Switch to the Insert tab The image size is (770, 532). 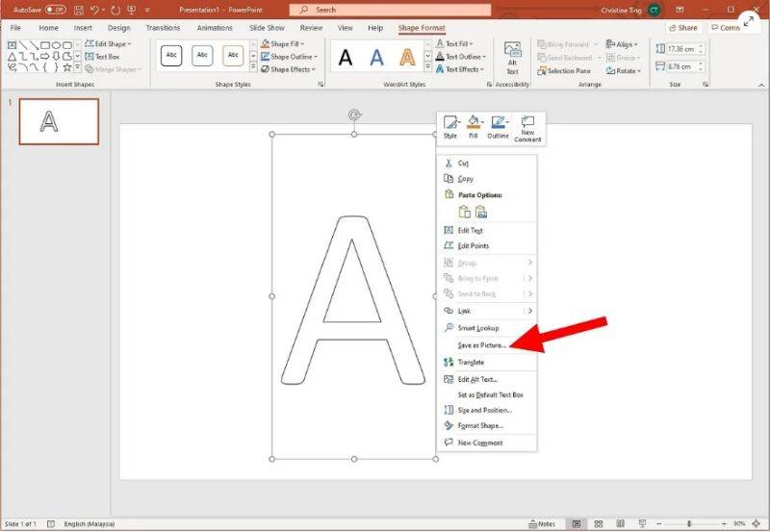pos(83,28)
